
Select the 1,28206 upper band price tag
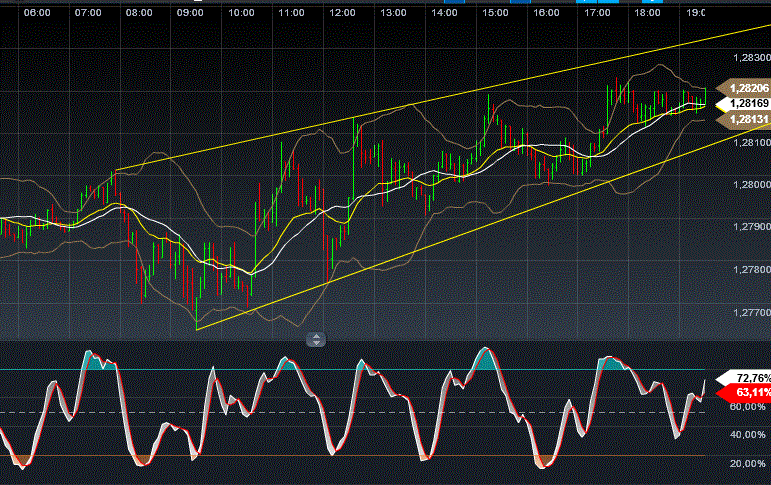pyautogui.click(x=743, y=88)
